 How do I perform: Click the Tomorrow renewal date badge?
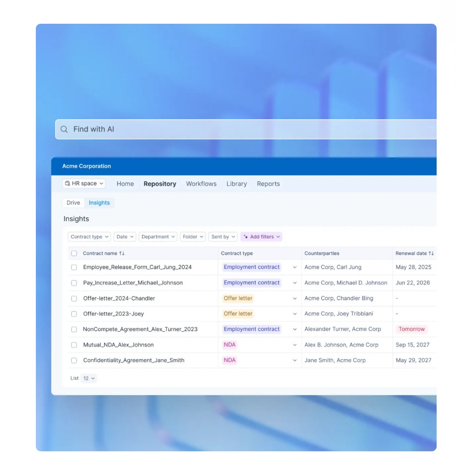(x=411, y=329)
